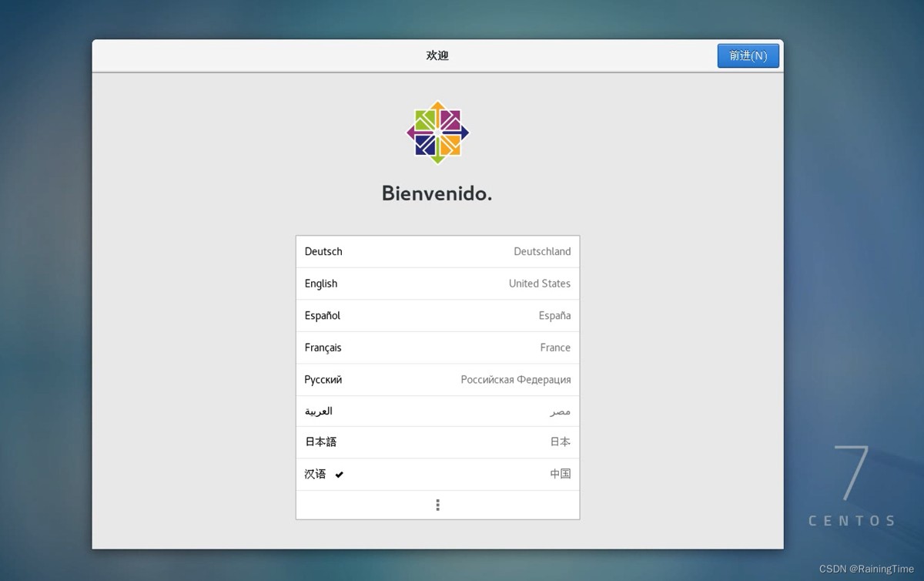Show more languages via three-dot icon

[x=437, y=505]
